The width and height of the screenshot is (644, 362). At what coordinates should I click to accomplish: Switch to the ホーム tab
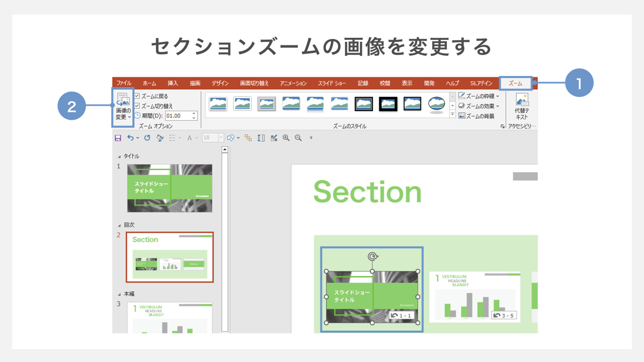coord(149,83)
